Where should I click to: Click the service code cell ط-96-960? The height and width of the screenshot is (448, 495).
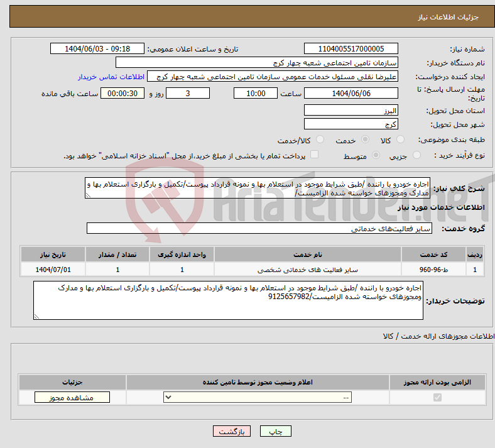tap(434, 270)
